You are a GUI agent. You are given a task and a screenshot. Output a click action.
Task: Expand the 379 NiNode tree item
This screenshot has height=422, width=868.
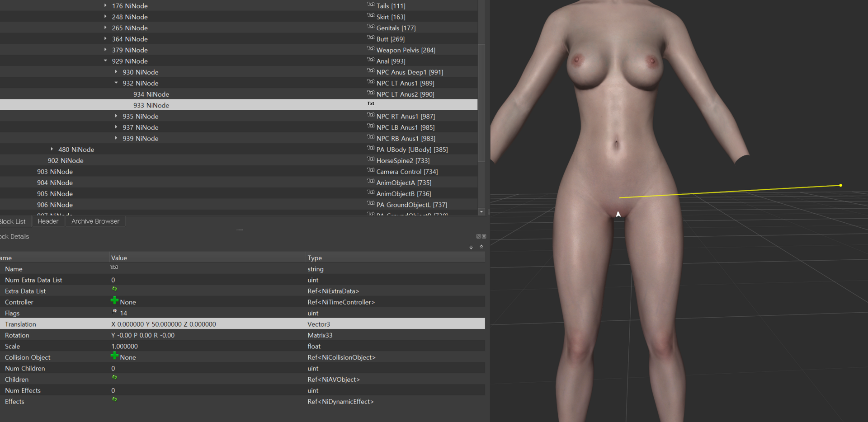pos(105,50)
